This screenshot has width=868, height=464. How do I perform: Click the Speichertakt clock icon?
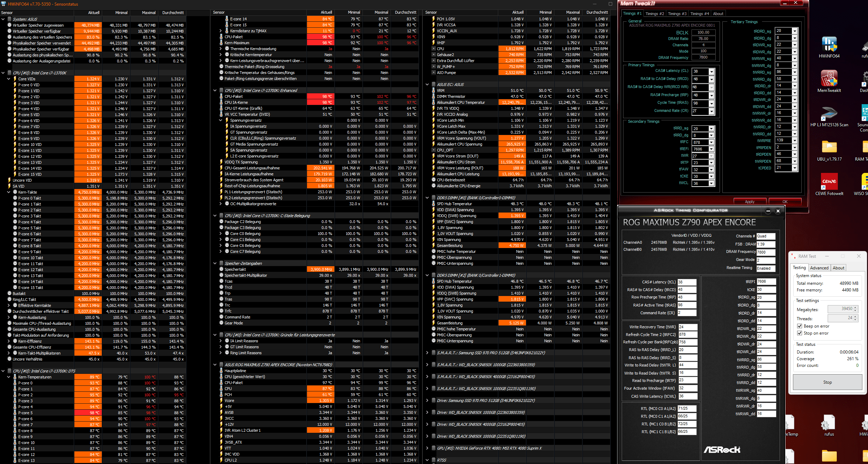point(221,269)
